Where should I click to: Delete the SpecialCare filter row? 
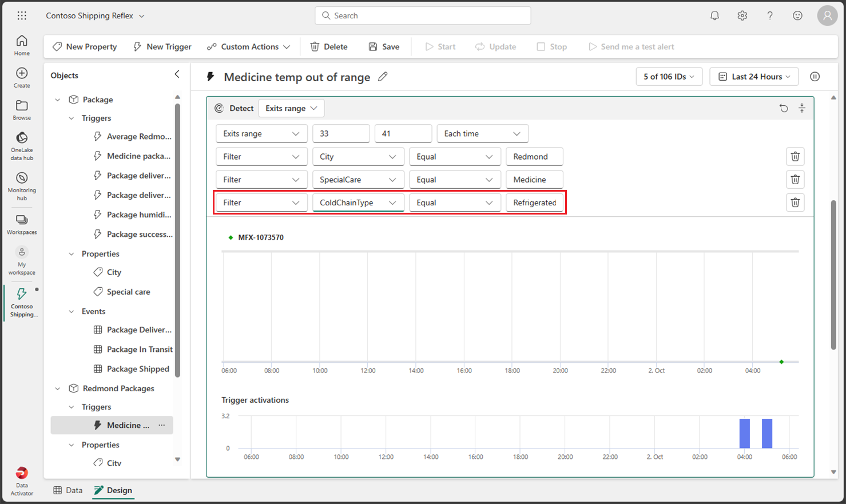(x=795, y=180)
